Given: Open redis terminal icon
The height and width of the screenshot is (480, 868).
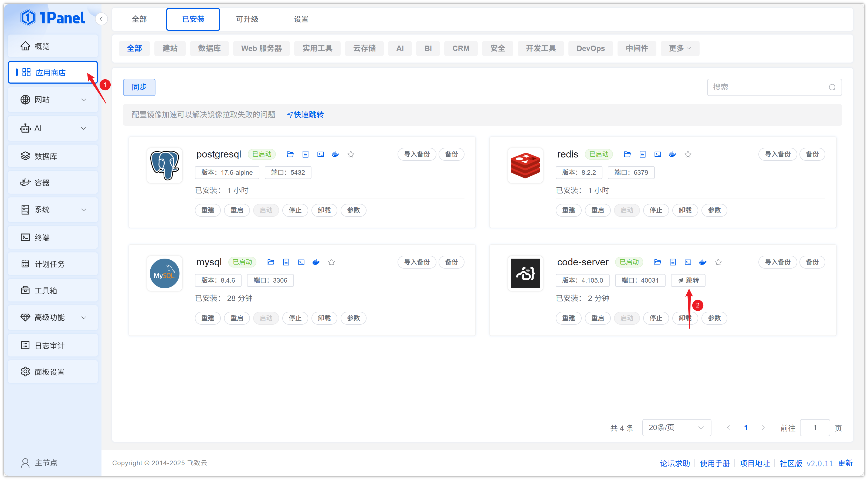Looking at the screenshot, I should [x=657, y=154].
